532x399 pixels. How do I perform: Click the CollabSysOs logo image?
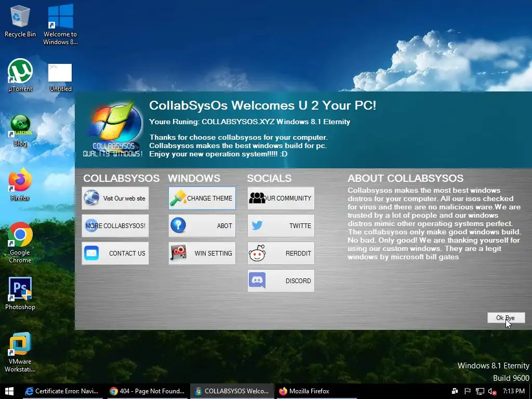(x=113, y=130)
